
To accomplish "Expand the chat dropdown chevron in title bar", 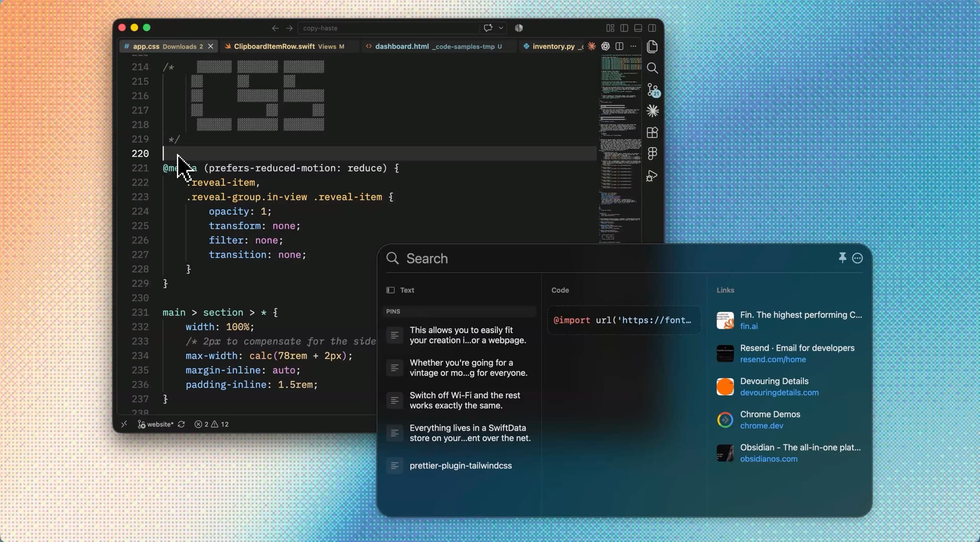I will [x=501, y=28].
